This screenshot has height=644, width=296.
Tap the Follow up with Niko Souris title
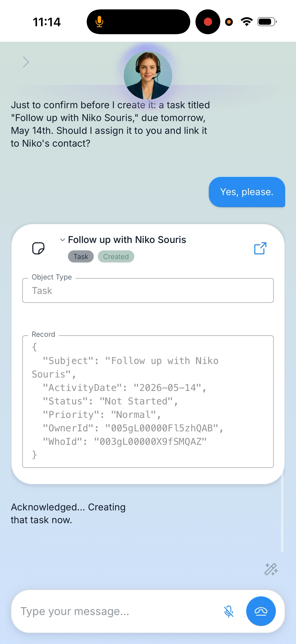pyautogui.click(x=127, y=240)
